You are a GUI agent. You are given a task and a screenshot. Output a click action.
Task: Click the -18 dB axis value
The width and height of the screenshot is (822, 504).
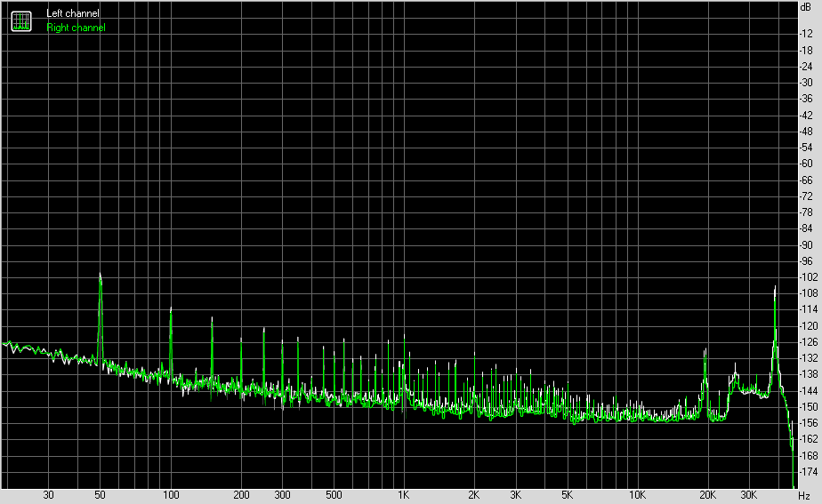click(806, 51)
